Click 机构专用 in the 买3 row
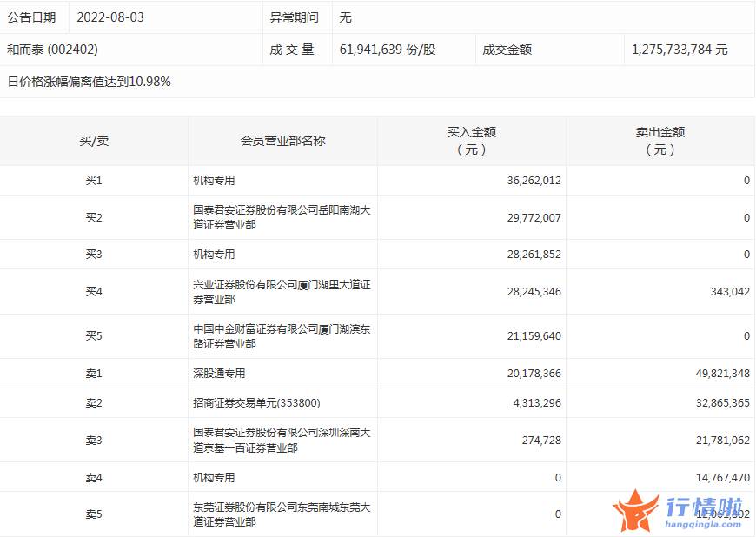756x537 pixels. (214, 254)
